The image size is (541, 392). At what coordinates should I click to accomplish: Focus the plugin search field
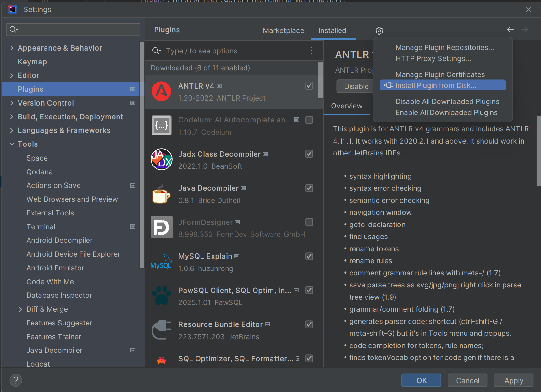(x=233, y=51)
